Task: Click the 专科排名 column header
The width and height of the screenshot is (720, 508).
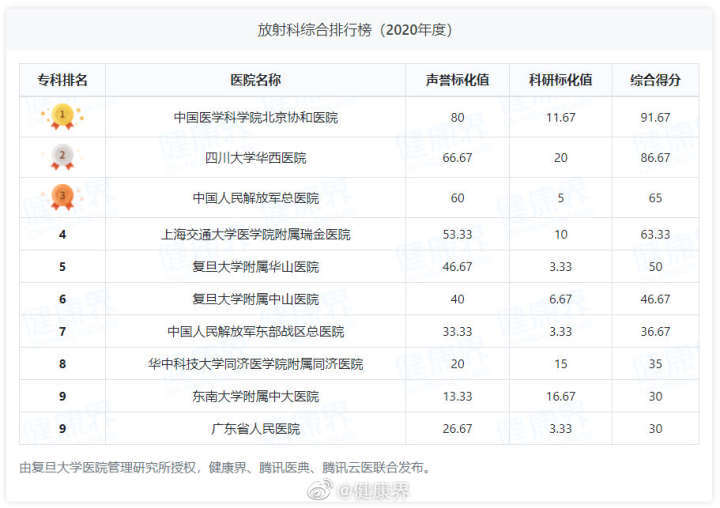Action: point(62,80)
